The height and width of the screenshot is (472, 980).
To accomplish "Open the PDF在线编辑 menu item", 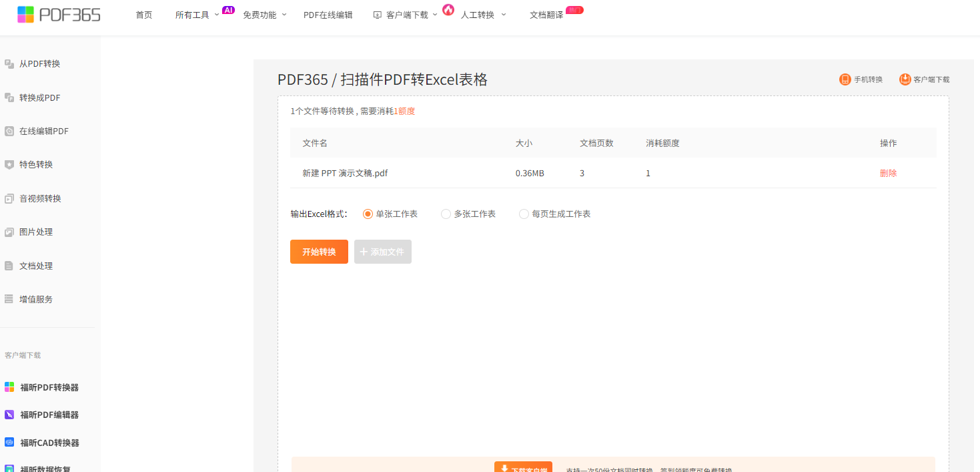I will [x=328, y=15].
